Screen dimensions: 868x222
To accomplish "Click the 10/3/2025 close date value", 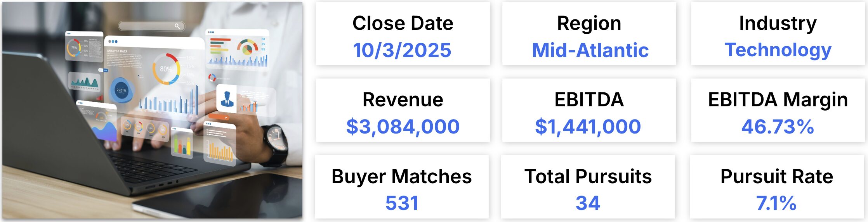I will point(402,50).
